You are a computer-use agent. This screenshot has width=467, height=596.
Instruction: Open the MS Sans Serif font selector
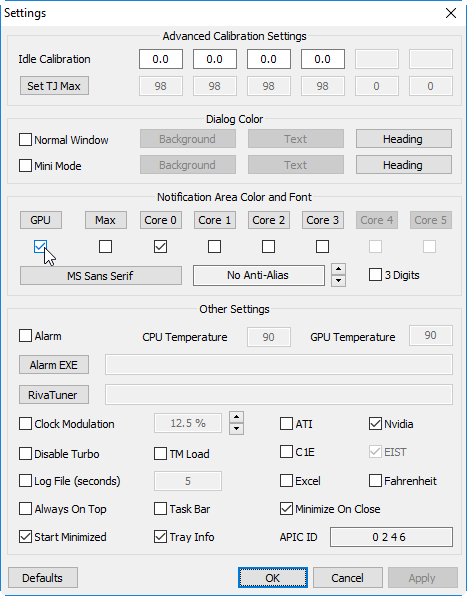point(101,276)
